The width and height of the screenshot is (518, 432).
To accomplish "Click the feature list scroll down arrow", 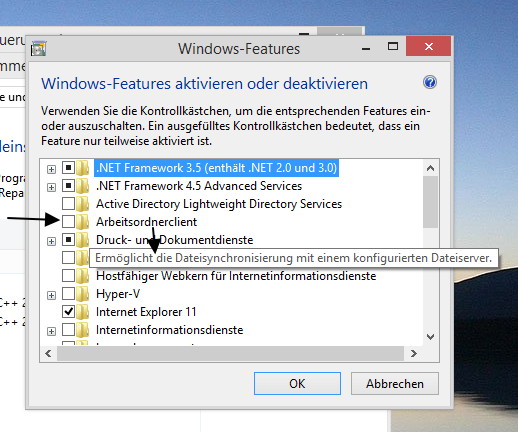I will pyautogui.click(x=430, y=337).
